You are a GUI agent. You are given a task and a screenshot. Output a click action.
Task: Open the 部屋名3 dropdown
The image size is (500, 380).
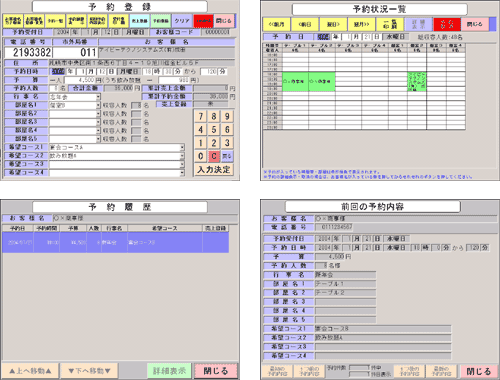point(98,122)
